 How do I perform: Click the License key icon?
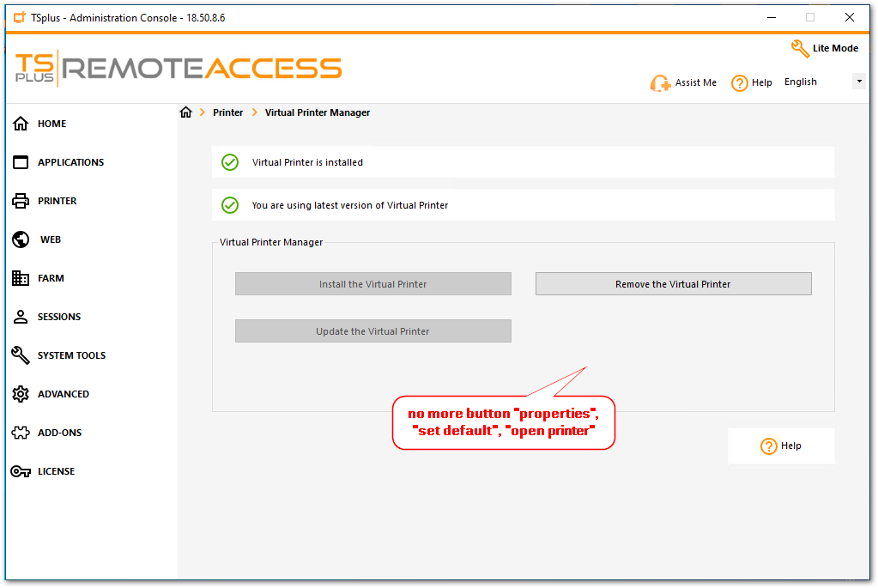tap(21, 471)
